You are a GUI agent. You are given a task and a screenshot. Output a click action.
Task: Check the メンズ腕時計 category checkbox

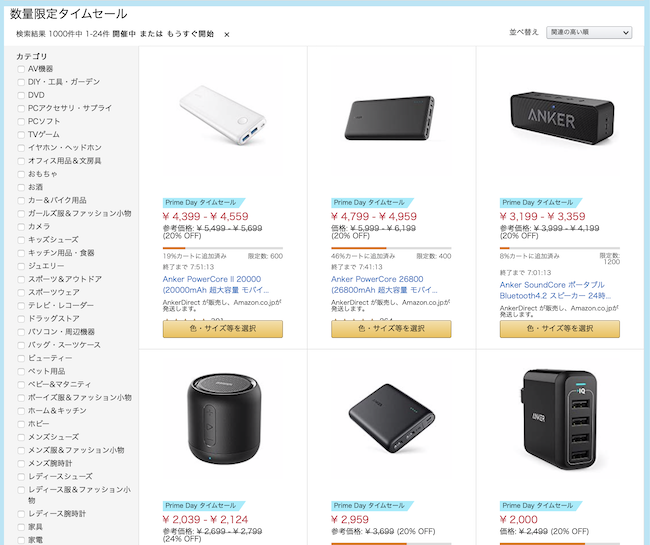(x=21, y=464)
